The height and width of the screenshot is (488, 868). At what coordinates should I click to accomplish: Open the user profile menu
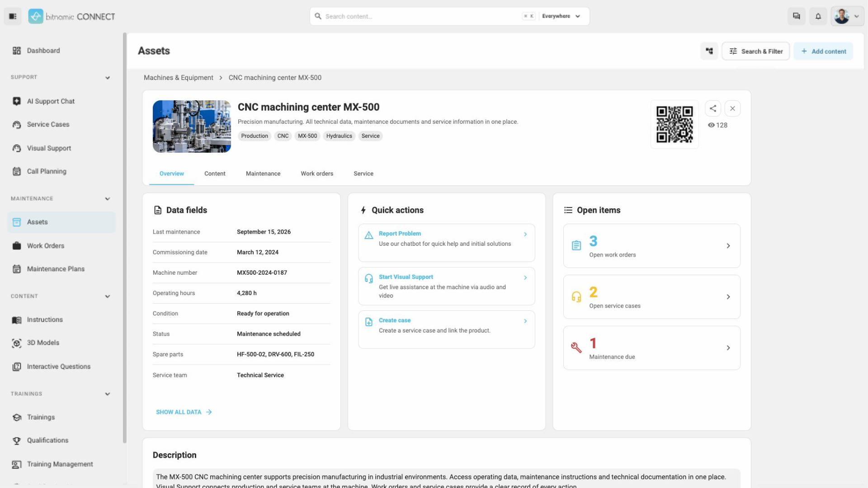point(847,16)
